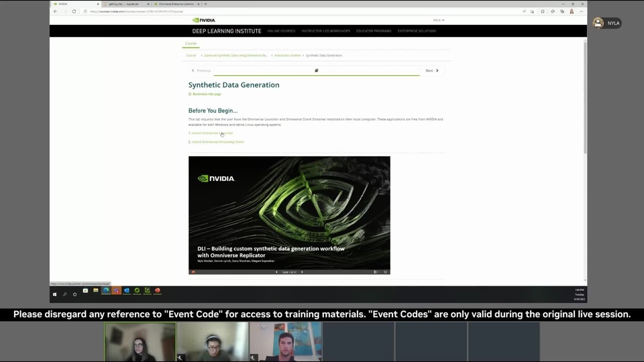Viewport: 644px width, 362px height.
Task: Close the Omniverse Enterprise Licensing tab
Action: coord(199,4)
